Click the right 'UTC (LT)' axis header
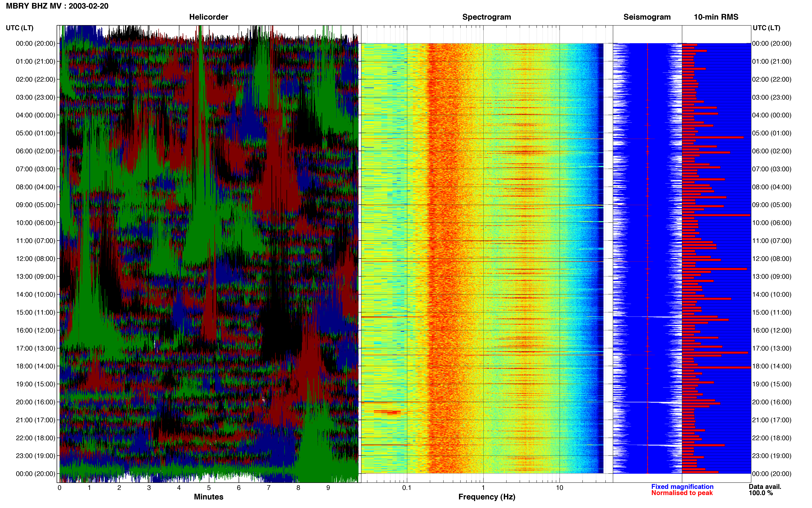 (766, 28)
